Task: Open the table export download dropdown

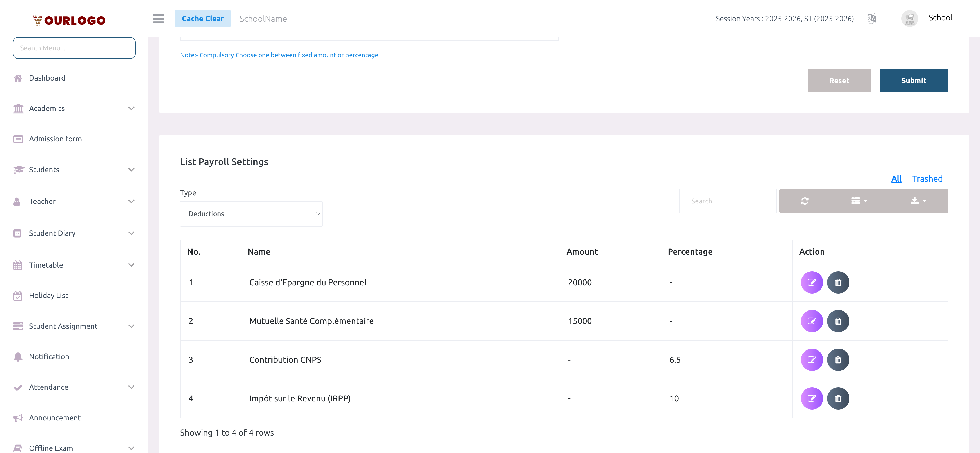Action: click(x=917, y=201)
